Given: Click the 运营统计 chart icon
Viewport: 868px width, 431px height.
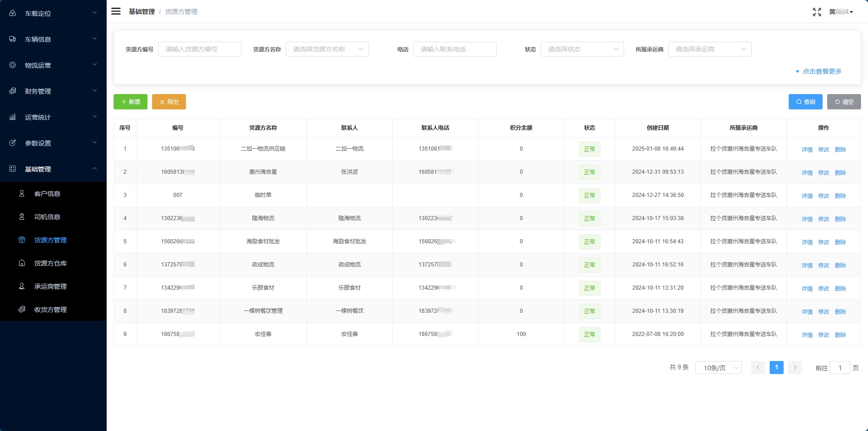Looking at the screenshot, I should (13, 117).
